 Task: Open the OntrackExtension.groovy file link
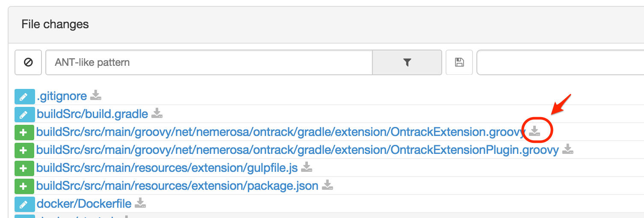(x=281, y=132)
